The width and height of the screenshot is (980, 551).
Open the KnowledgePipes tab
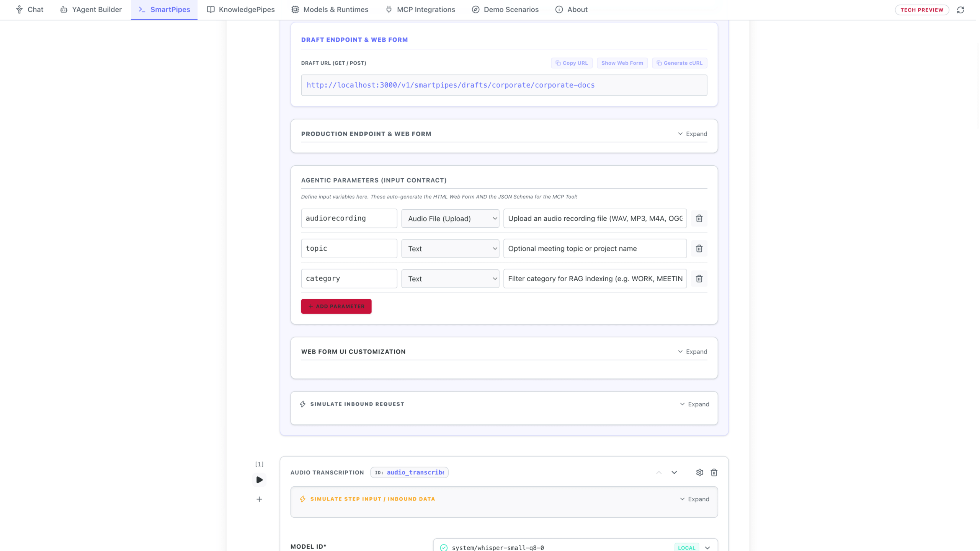point(241,10)
